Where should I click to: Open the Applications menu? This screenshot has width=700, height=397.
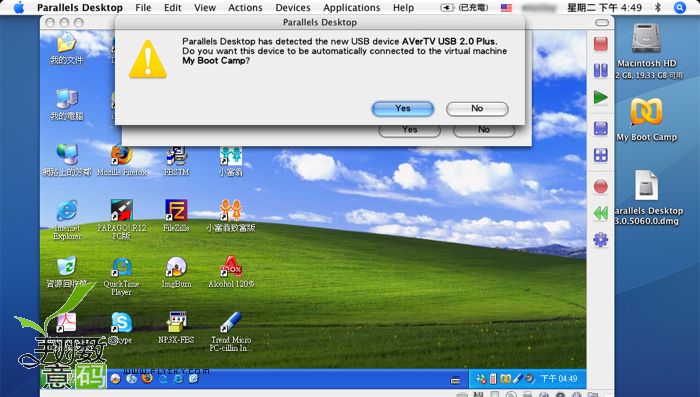tap(352, 8)
